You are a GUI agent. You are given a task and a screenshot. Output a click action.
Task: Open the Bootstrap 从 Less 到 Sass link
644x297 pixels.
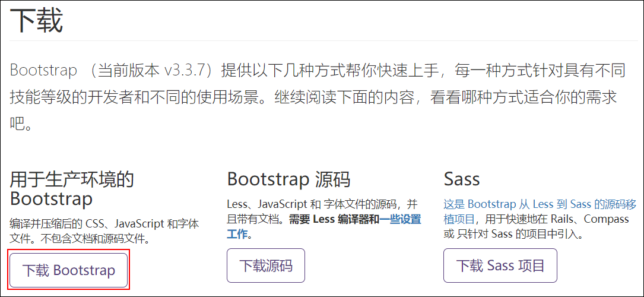540,211
